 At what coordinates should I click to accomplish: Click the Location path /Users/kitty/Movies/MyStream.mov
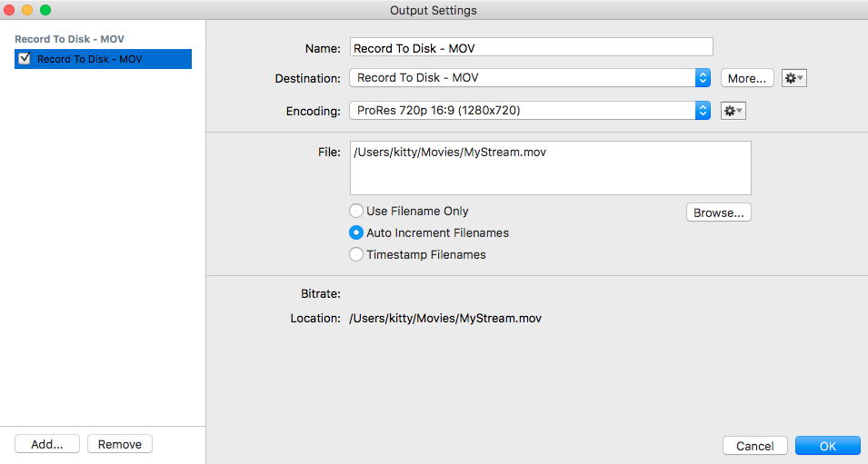(445, 318)
